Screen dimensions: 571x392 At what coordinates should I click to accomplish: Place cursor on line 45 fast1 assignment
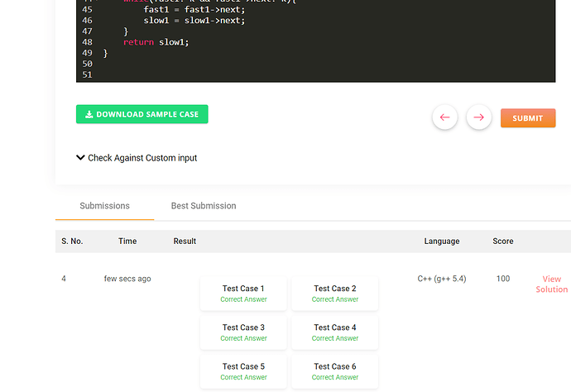tap(194, 9)
